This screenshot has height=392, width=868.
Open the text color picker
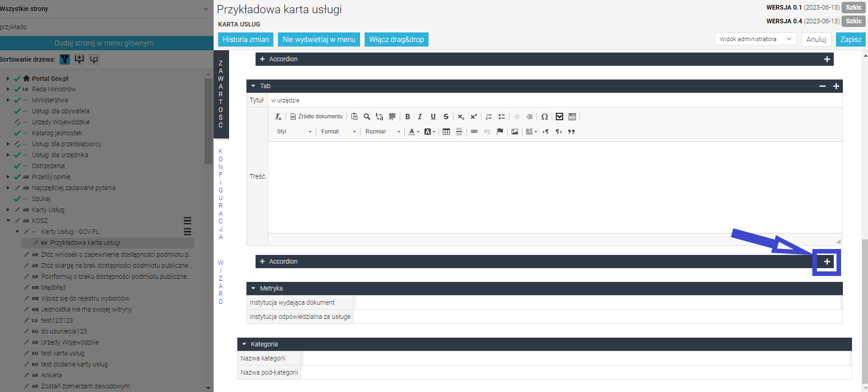pyautogui.click(x=414, y=132)
